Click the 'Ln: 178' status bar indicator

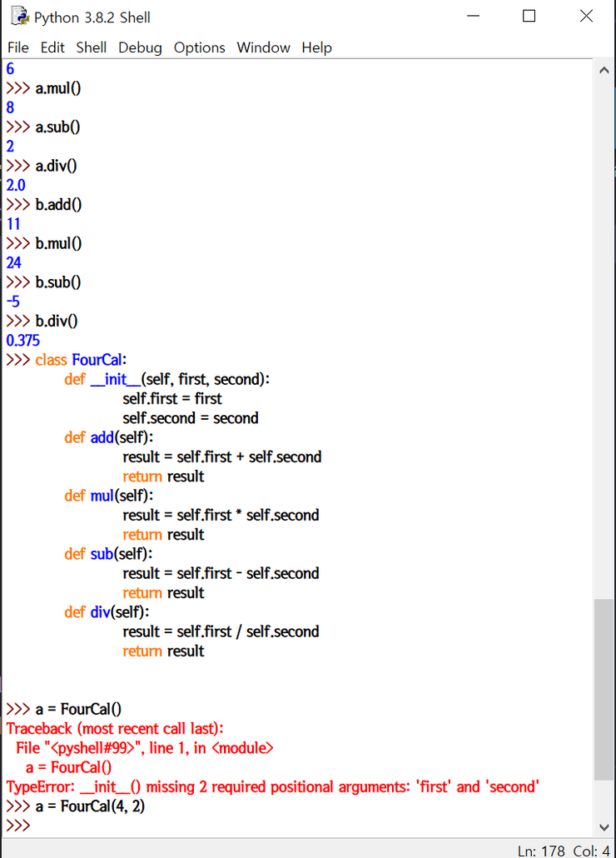[541, 851]
